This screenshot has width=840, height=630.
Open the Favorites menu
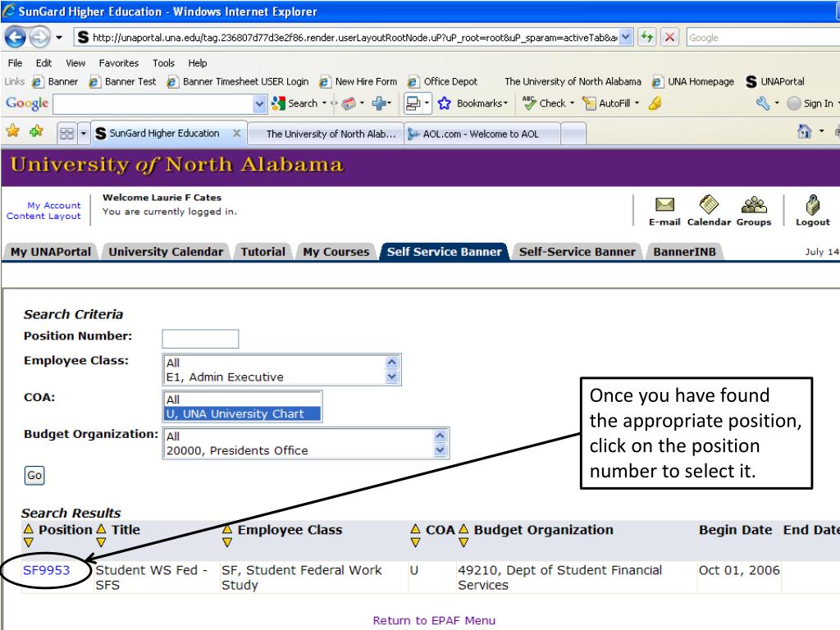[119, 63]
